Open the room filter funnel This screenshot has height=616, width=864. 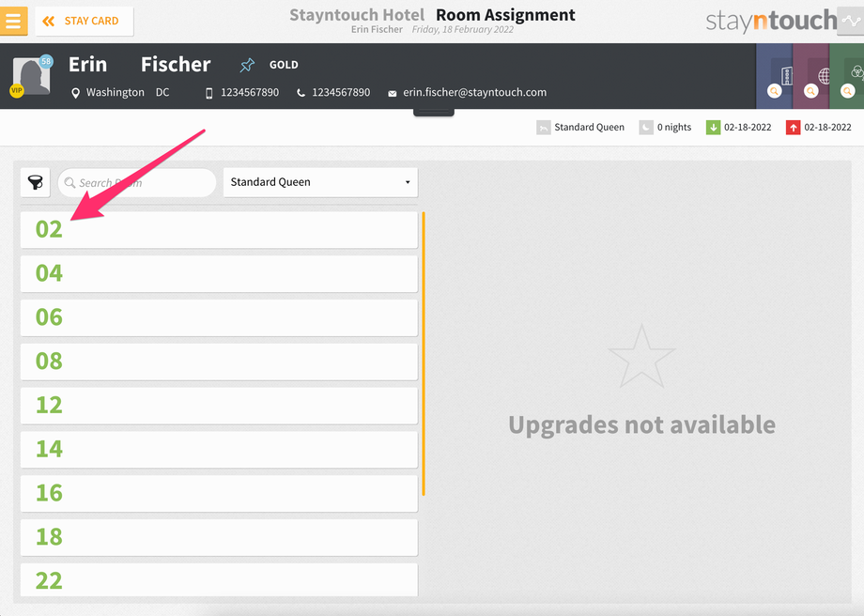coord(36,182)
